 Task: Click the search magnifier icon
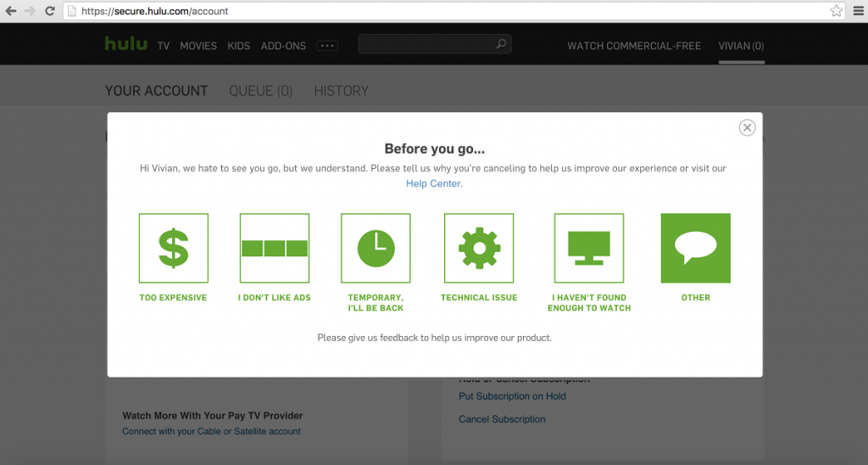pyautogui.click(x=501, y=44)
